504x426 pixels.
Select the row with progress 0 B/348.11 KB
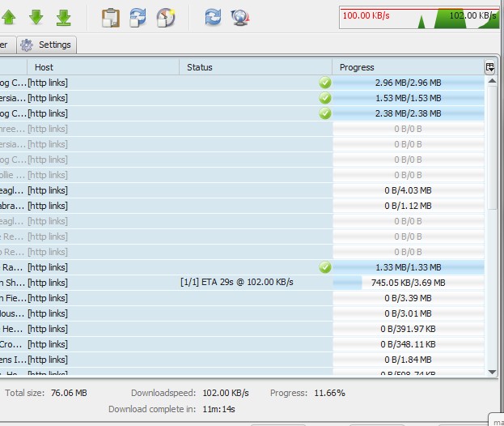242,344
